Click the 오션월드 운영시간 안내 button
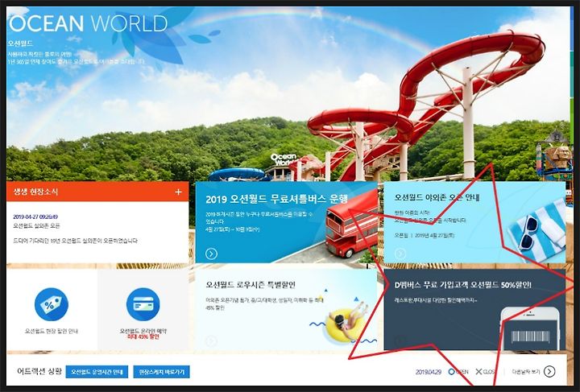This screenshot has height=392, width=580. click(x=97, y=372)
